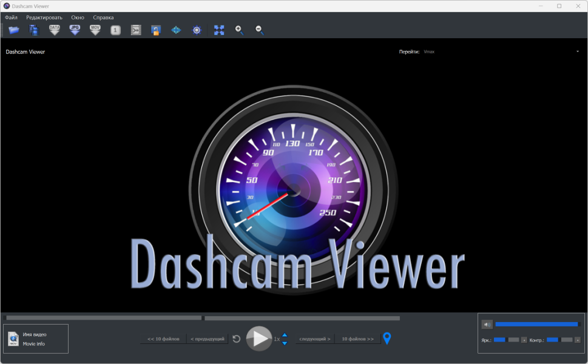Show map via the blue location pin
Viewport: 588px width, 364px height.
point(387,339)
